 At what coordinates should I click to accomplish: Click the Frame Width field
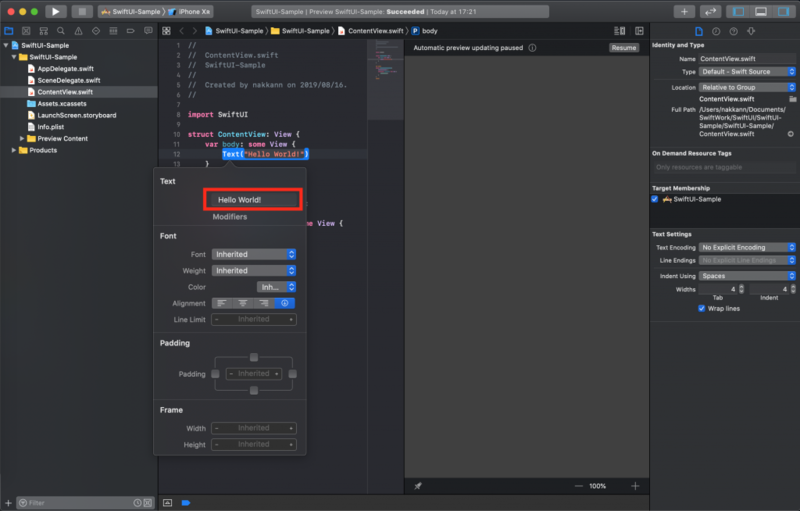coord(254,428)
